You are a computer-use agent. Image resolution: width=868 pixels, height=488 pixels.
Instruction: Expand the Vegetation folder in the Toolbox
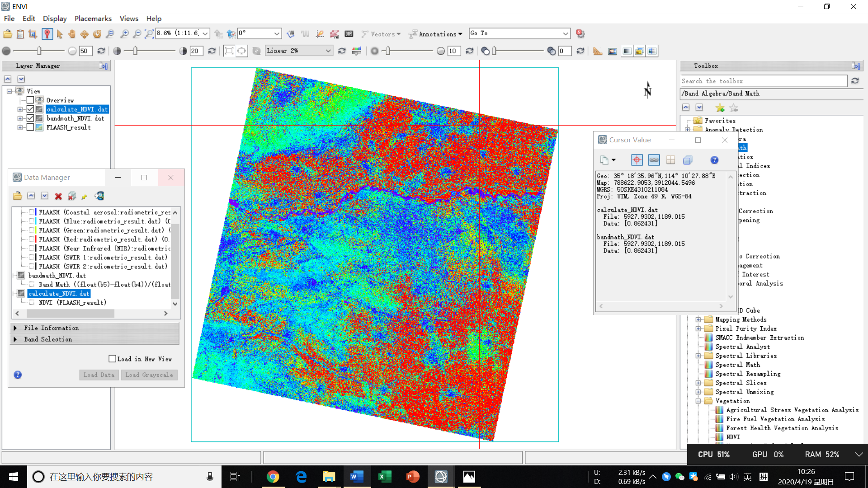(x=698, y=401)
